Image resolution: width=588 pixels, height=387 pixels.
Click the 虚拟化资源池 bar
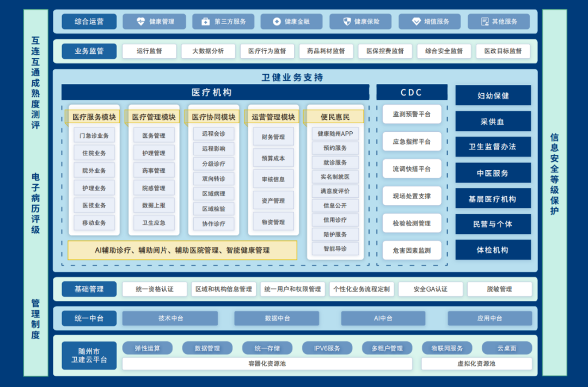(x=476, y=364)
